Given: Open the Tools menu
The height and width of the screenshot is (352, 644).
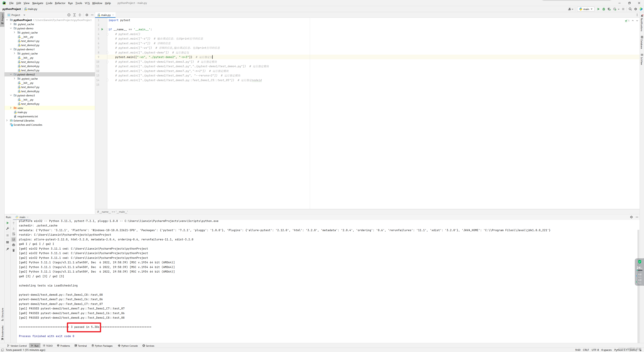Looking at the screenshot, I should (79, 3).
